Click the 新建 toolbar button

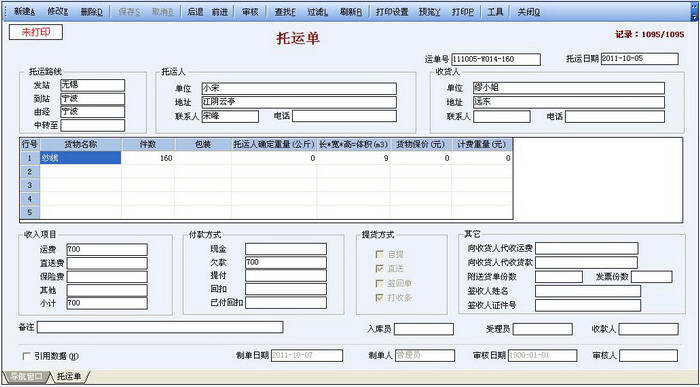(x=25, y=12)
